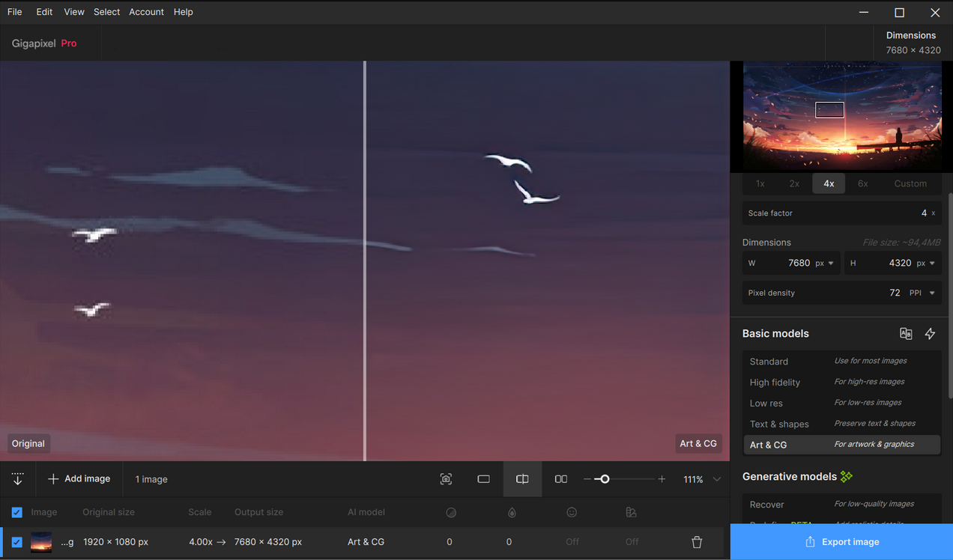Select the Low res model

[841, 403]
